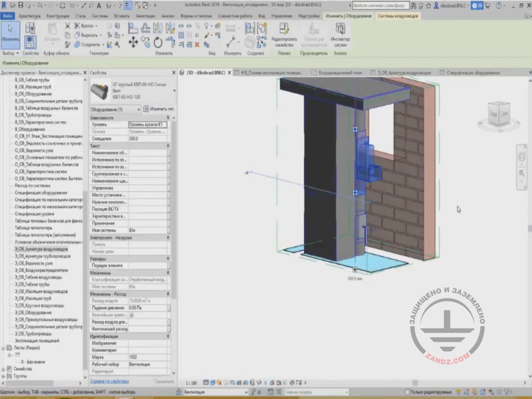Open the type selector dropdown arrow

[x=174, y=90]
